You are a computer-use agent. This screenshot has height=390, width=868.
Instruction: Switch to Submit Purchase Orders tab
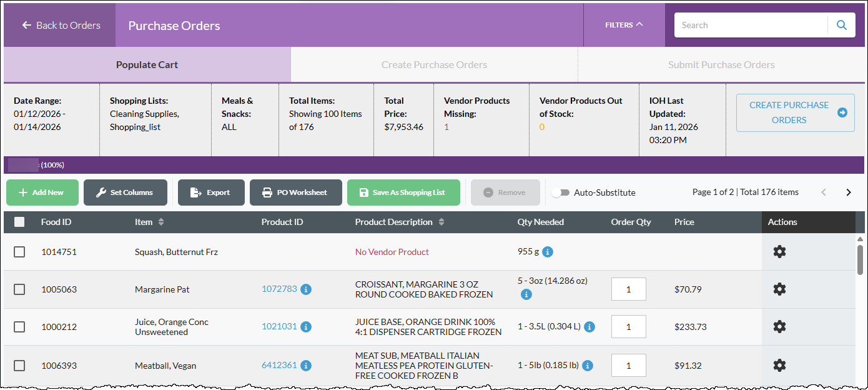(721, 65)
